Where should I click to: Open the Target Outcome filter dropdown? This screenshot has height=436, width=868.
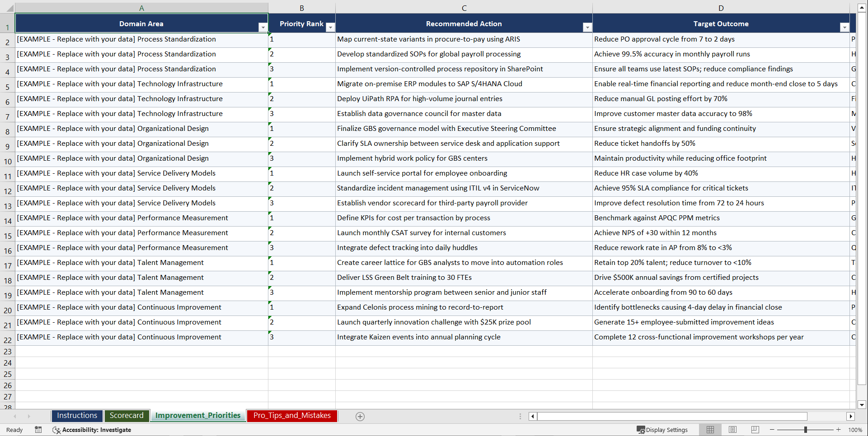pos(845,27)
